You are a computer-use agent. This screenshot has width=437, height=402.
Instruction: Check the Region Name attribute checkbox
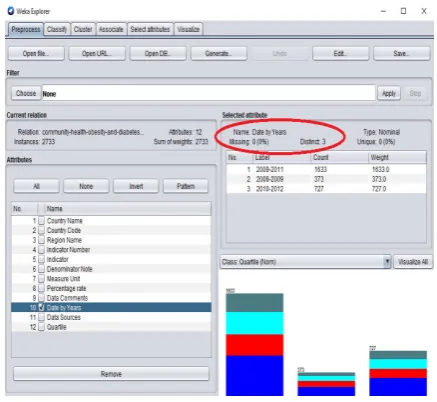coord(41,240)
